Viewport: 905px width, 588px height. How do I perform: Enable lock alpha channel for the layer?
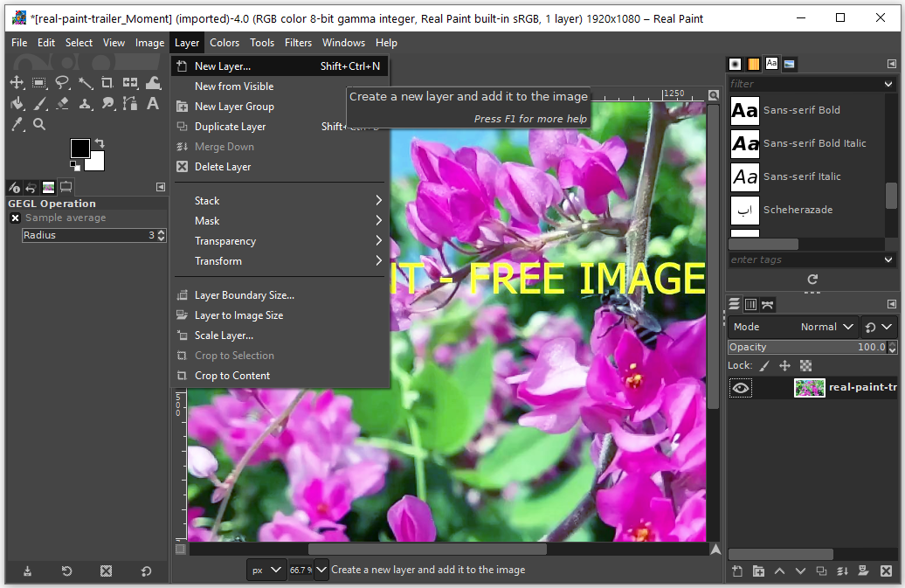805,365
